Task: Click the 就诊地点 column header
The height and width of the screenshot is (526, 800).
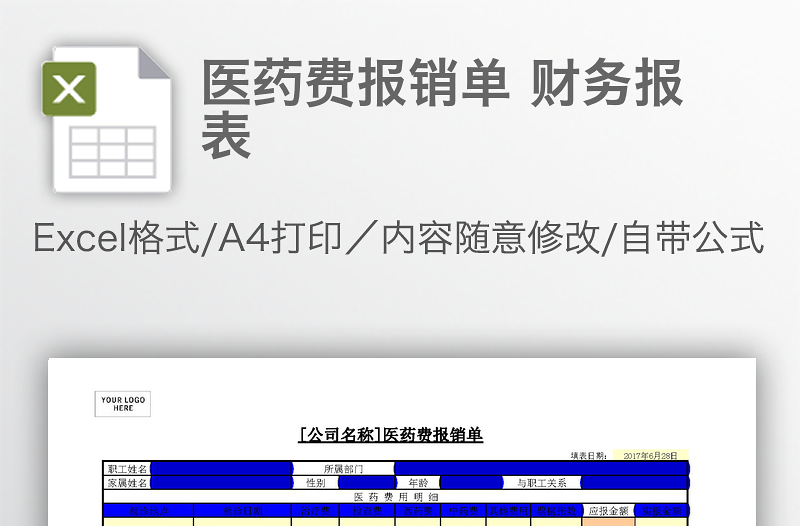Action: click(x=148, y=511)
